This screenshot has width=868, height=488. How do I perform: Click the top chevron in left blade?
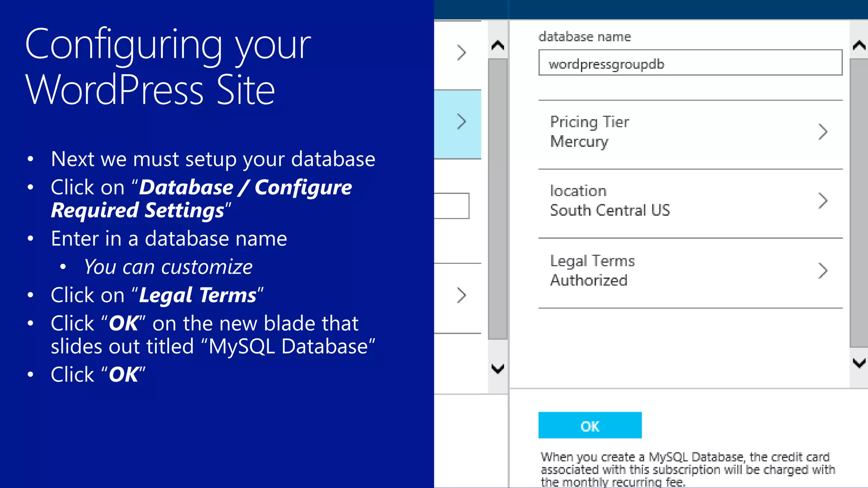(x=462, y=53)
